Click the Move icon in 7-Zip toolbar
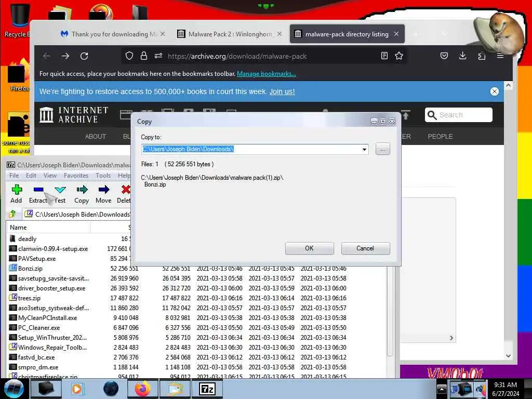The width and height of the screenshot is (532, 399). (103, 194)
